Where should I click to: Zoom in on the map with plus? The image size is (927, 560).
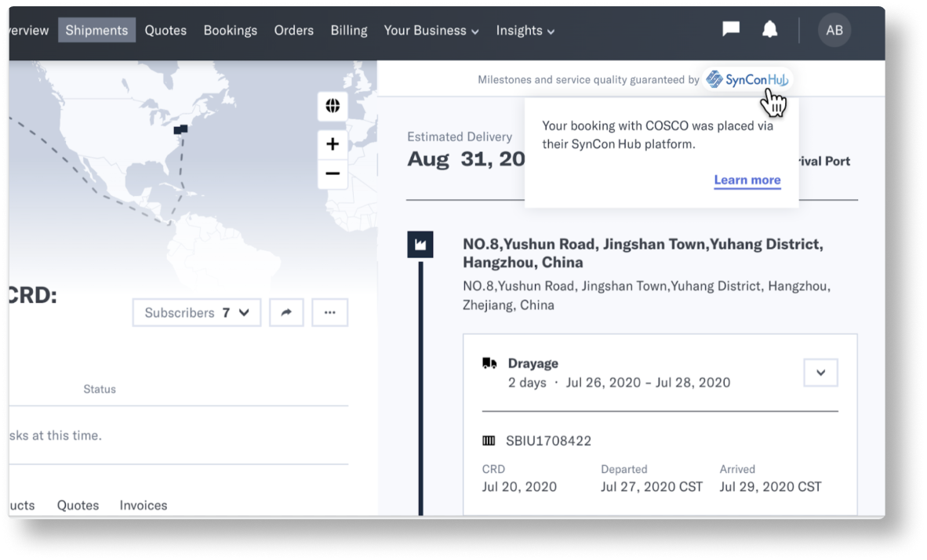(x=333, y=144)
